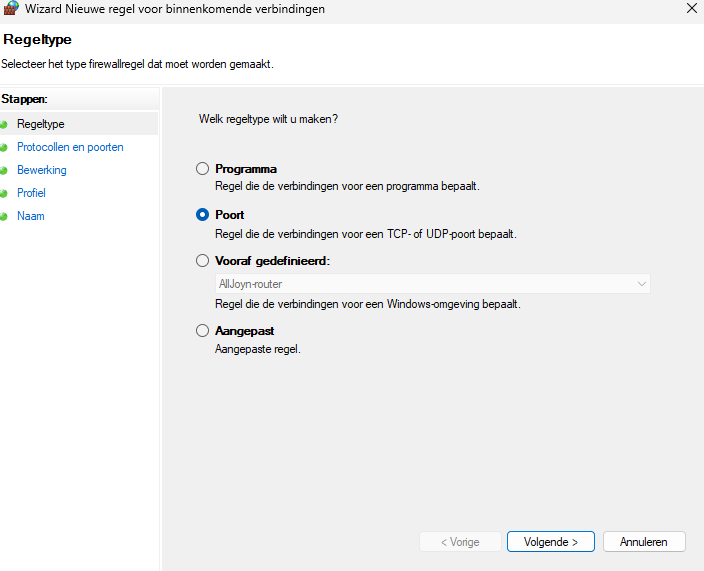Jump to the Bewerking step
Viewport: 704px width, 571px height.
tap(42, 170)
